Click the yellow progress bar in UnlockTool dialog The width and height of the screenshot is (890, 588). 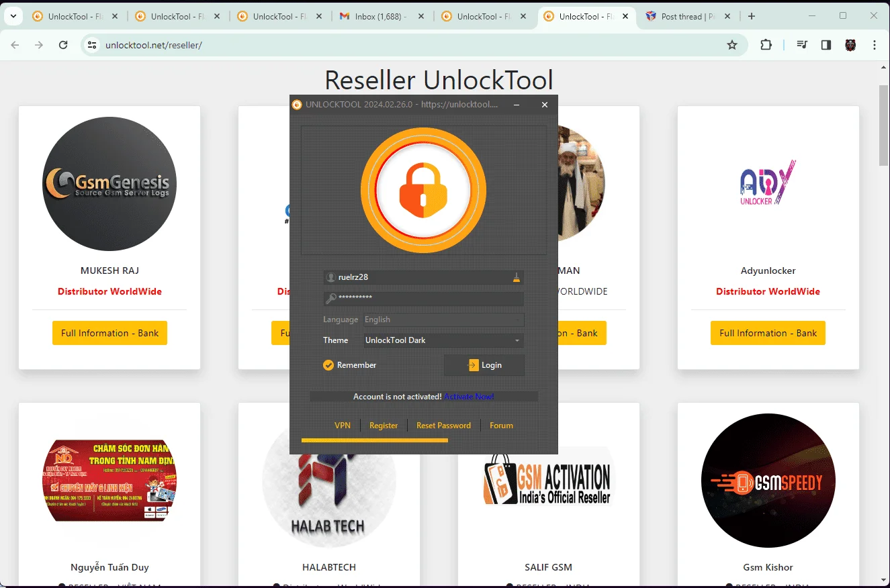click(x=375, y=440)
